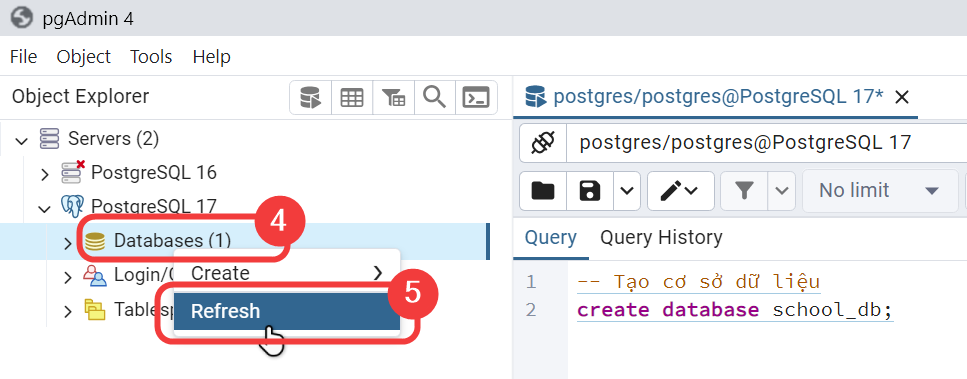Click the comment line in query editor

click(698, 282)
